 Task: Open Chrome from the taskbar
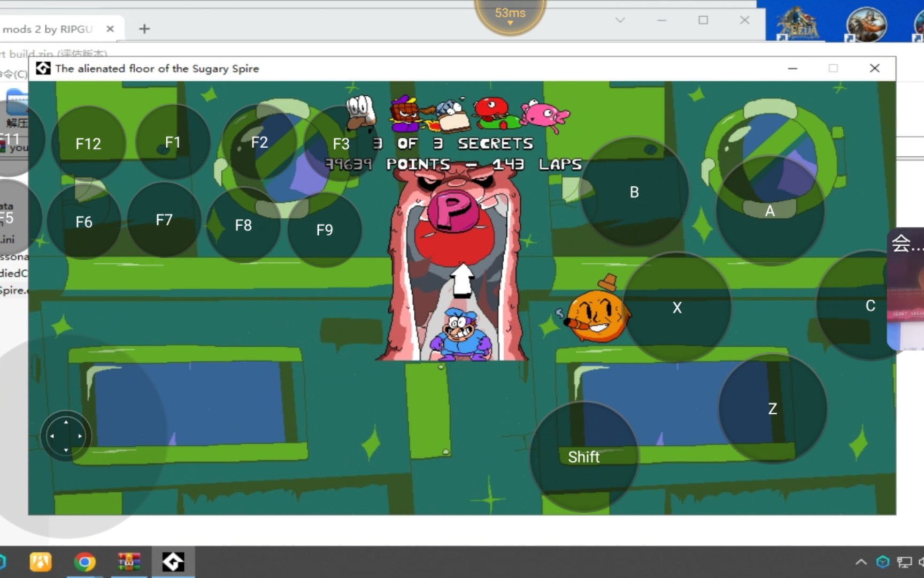(x=84, y=562)
